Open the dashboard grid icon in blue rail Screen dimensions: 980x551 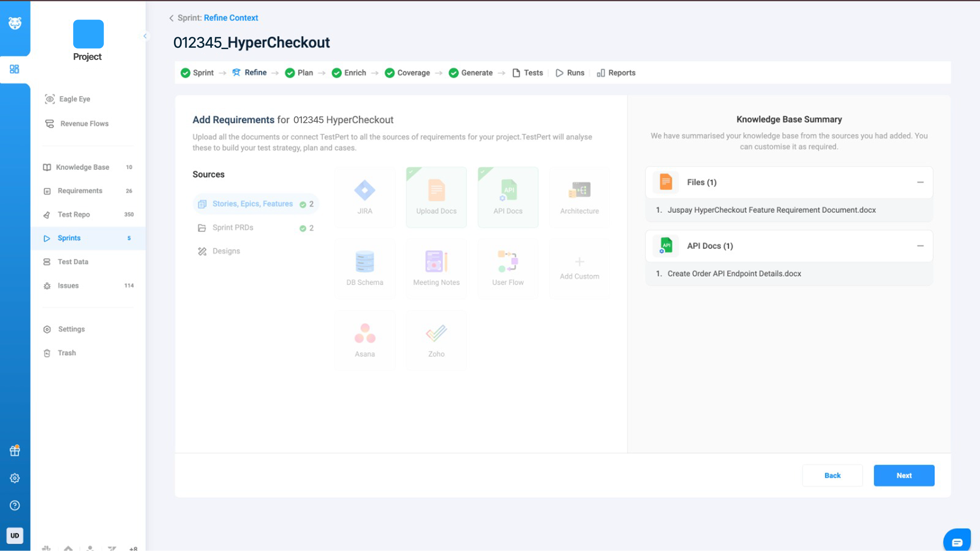14,69
